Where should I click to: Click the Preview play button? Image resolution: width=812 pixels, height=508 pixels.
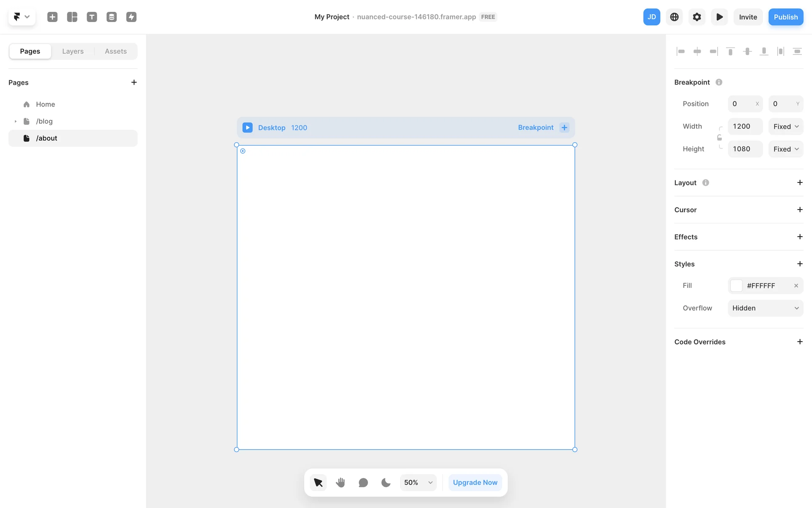click(719, 17)
